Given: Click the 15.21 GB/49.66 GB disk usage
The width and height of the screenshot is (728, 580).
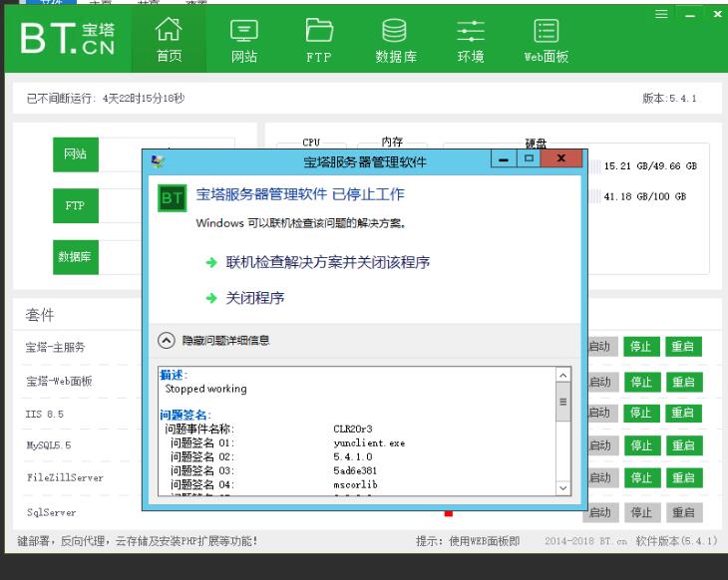Looking at the screenshot, I should point(650,166).
